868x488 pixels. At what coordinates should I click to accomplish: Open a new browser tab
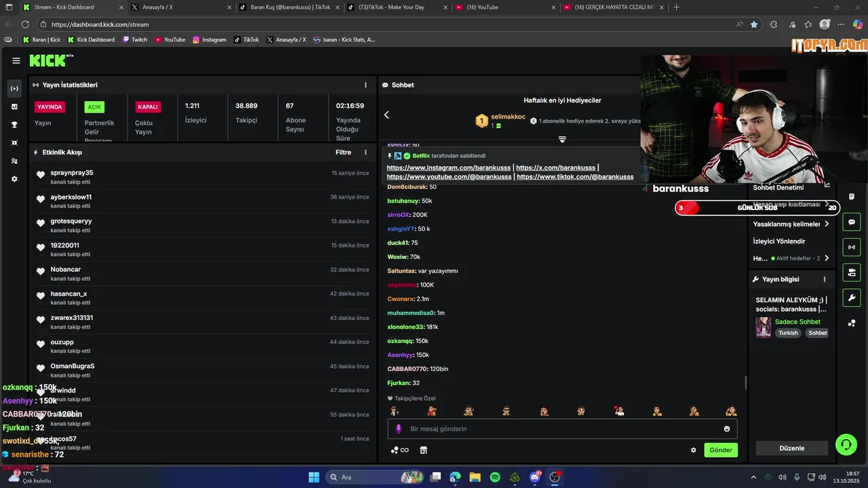[x=677, y=7]
